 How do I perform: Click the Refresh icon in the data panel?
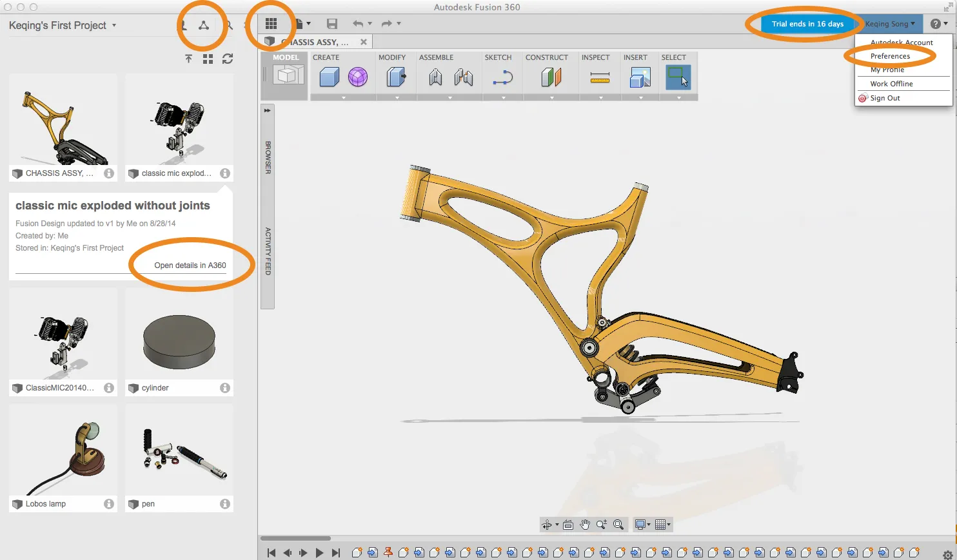point(227,59)
